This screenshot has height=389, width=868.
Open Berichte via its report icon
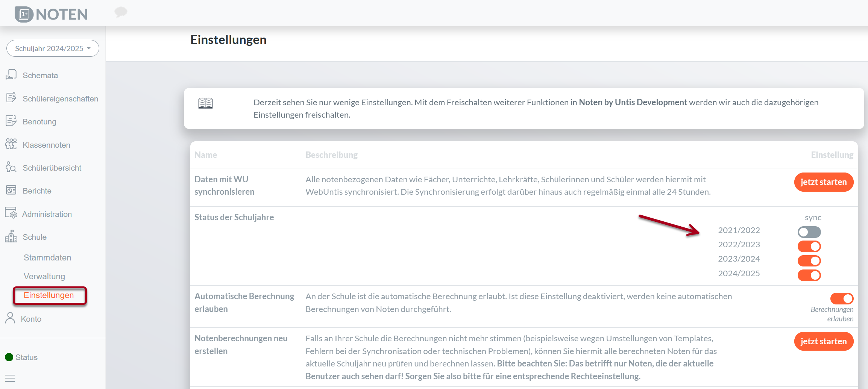(x=11, y=190)
